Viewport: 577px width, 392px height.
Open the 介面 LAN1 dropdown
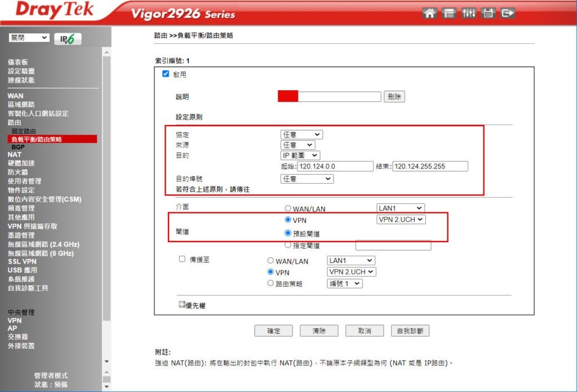pyautogui.click(x=401, y=208)
